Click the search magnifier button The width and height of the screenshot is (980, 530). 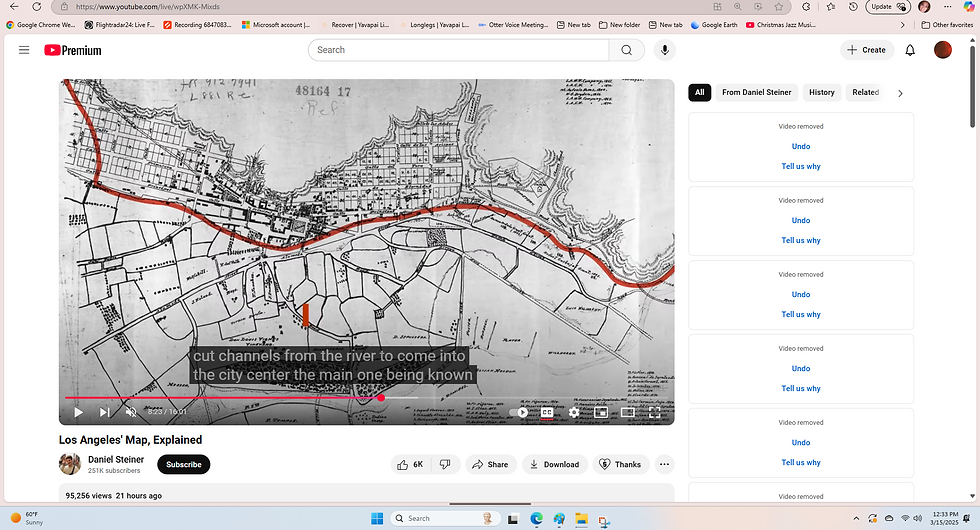point(626,50)
